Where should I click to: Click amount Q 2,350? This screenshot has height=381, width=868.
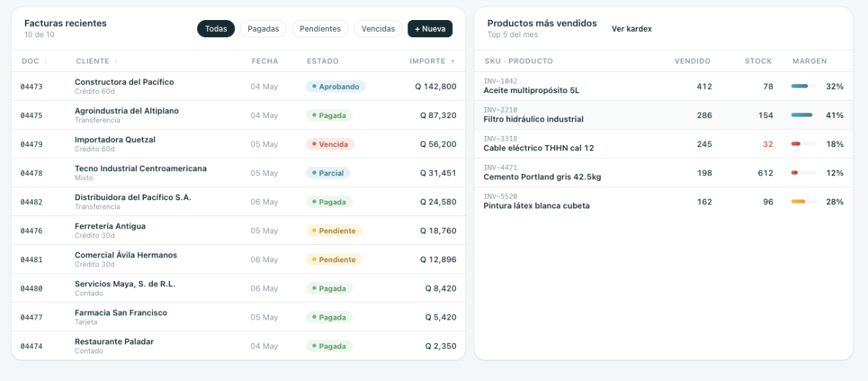[441, 346]
